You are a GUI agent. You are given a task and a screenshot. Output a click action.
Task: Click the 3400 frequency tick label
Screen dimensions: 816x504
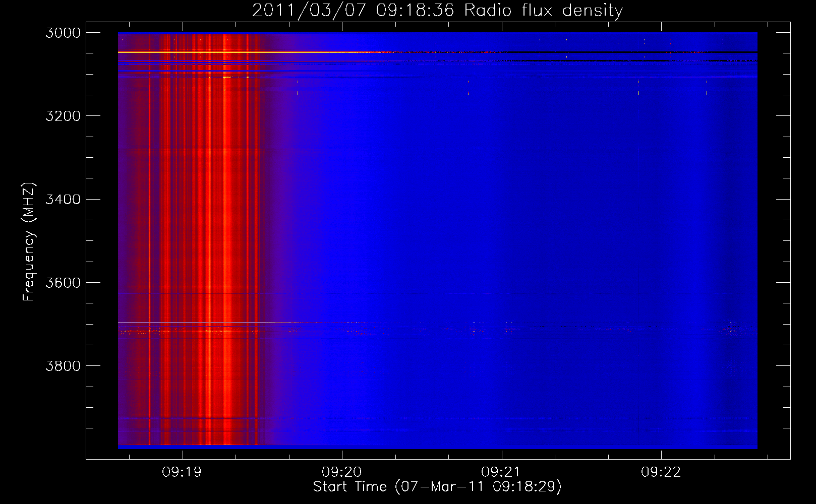click(63, 200)
